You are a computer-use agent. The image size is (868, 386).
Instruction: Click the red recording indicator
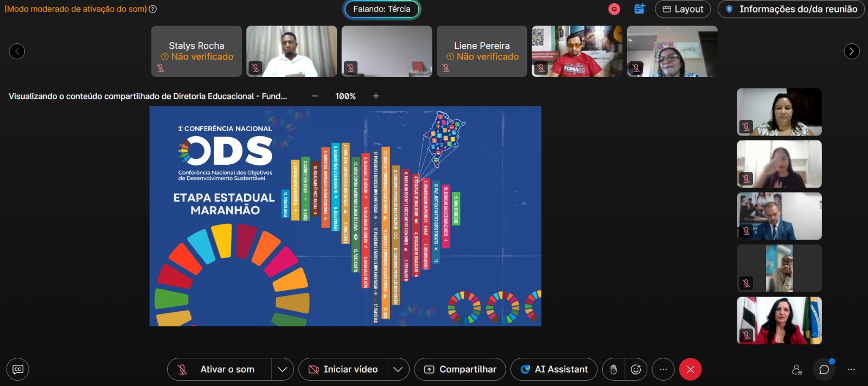(614, 9)
